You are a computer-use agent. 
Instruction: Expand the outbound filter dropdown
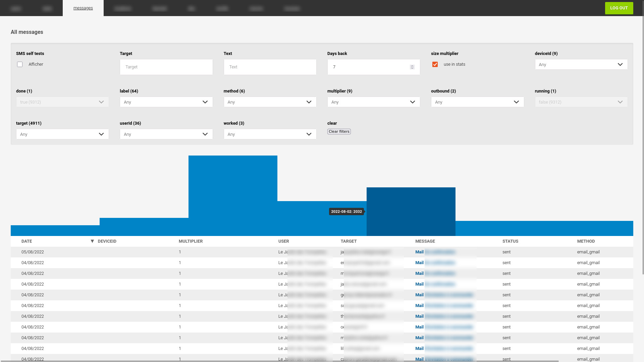pyautogui.click(x=477, y=102)
